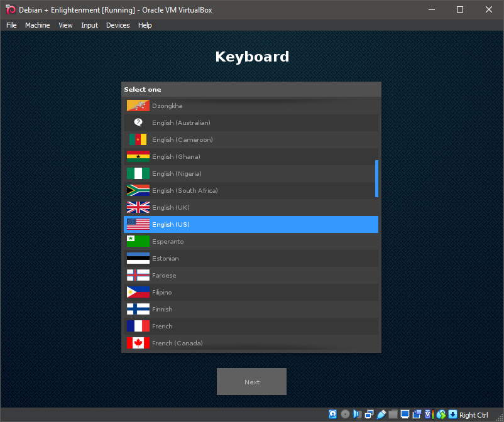The width and height of the screenshot is (504, 422).
Task: Click the optical disc status icon
Action: pyautogui.click(x=345, y=414)
